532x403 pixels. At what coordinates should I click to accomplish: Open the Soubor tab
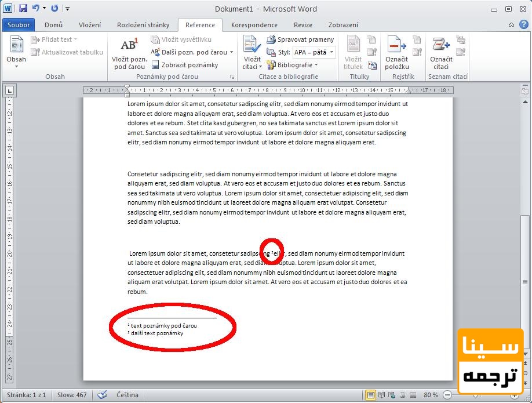(19, 25)
